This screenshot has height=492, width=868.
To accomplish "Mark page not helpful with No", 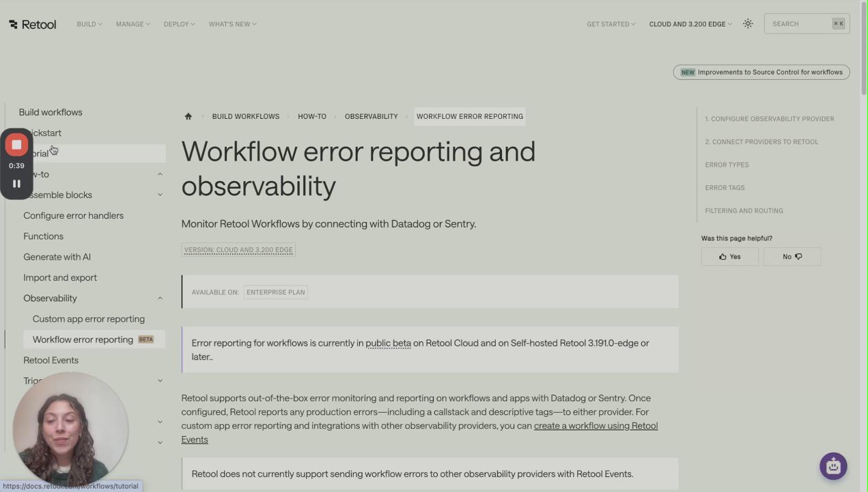I will coord(792,256).
